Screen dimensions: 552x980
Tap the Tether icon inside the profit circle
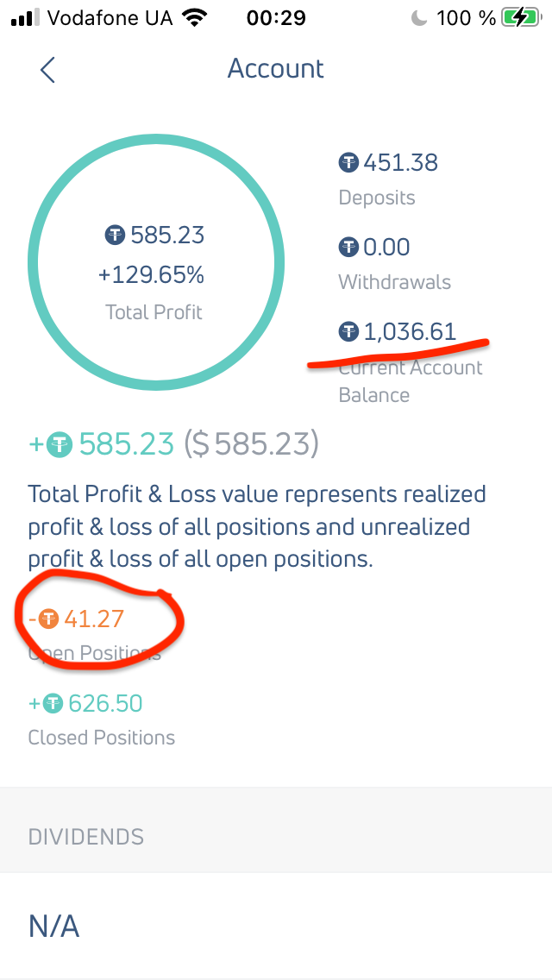(x=116, y=235)
